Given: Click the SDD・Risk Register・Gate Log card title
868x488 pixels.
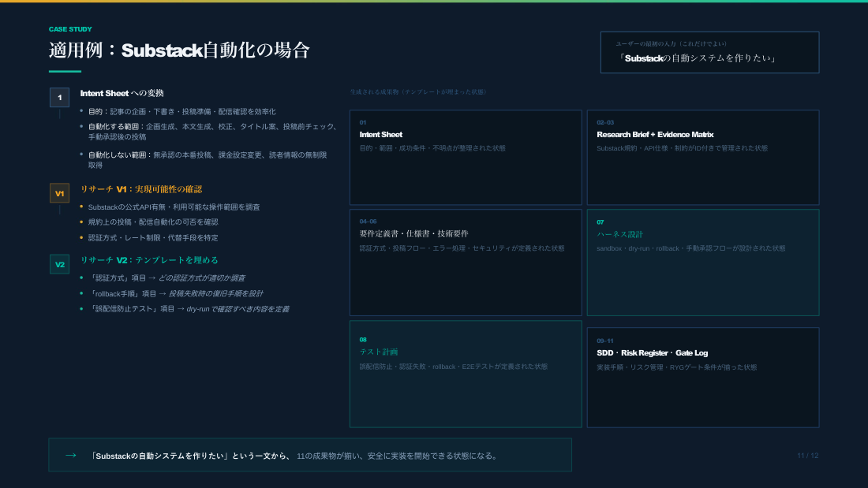Looking at the screenshot, I should click(x=652, y=353).
